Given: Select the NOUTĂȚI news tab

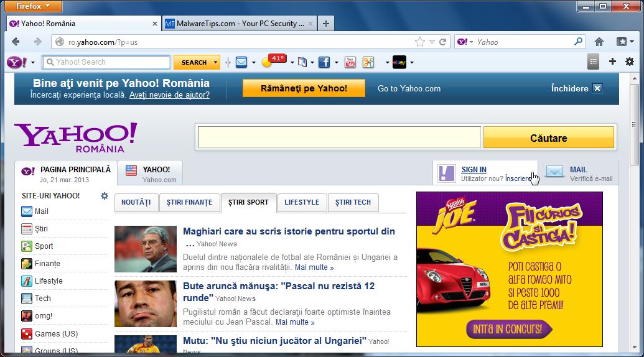Looking at the screenshot, I should click(136, 202).
